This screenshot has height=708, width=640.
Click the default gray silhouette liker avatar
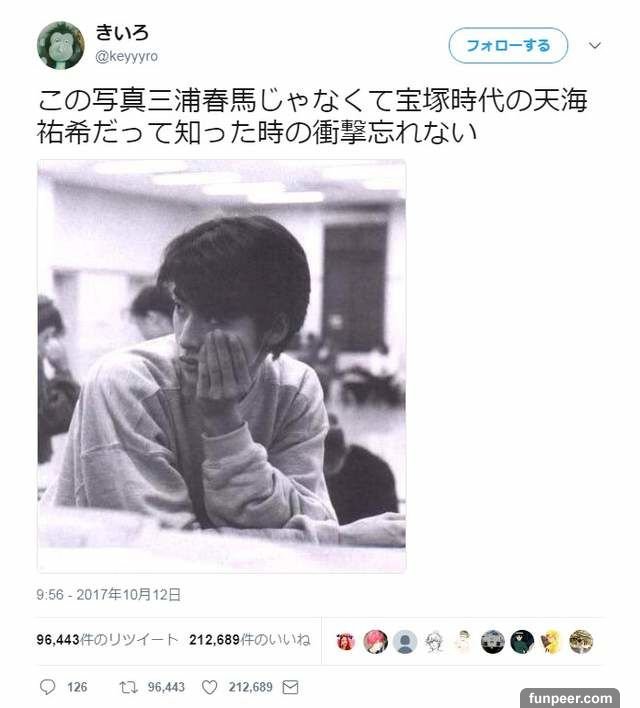pyautogui.click(x=405, y=642)
